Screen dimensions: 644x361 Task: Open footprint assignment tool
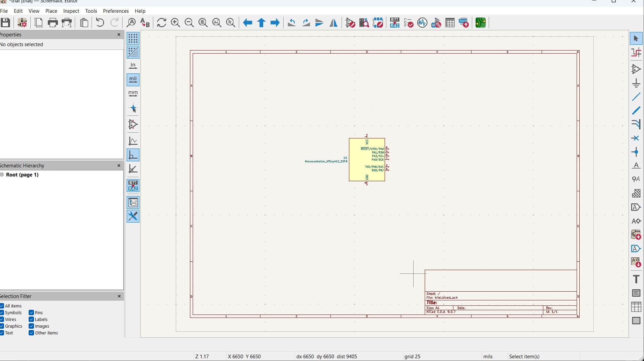[436, 23]
